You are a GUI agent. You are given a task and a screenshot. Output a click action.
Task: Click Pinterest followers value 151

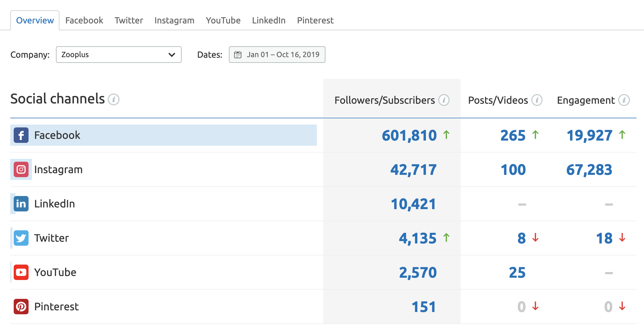pyautogui.click(x=424, y=307)
